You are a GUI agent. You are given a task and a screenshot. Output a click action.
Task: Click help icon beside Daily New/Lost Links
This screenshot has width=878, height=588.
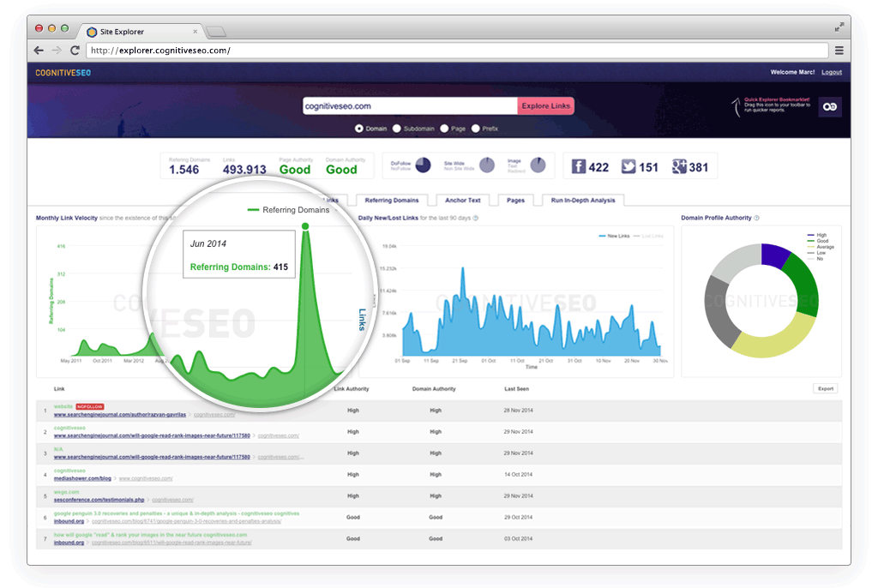click(x=475, y=218)
